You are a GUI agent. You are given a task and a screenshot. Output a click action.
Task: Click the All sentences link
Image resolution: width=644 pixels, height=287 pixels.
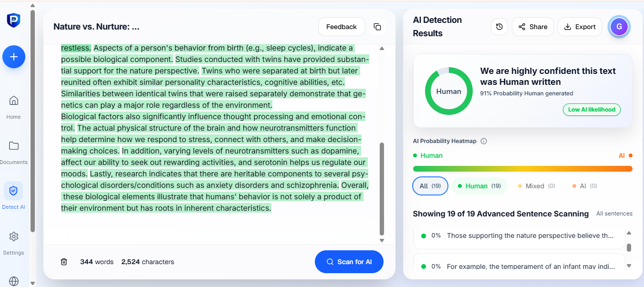[614, 214]
